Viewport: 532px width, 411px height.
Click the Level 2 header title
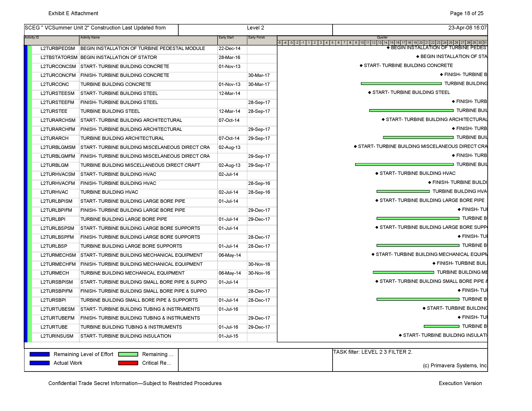pyautogui.click(x=256, y=28)
